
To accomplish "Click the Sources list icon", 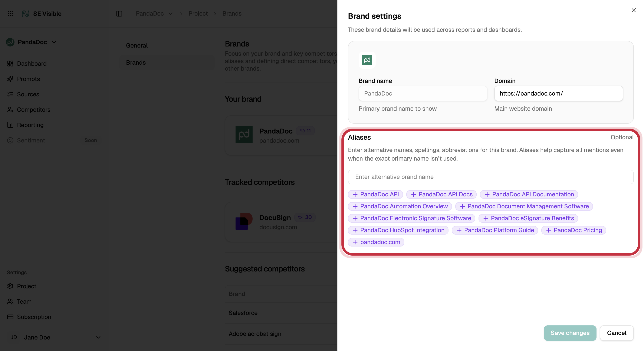I will click(x=10, y=94).
